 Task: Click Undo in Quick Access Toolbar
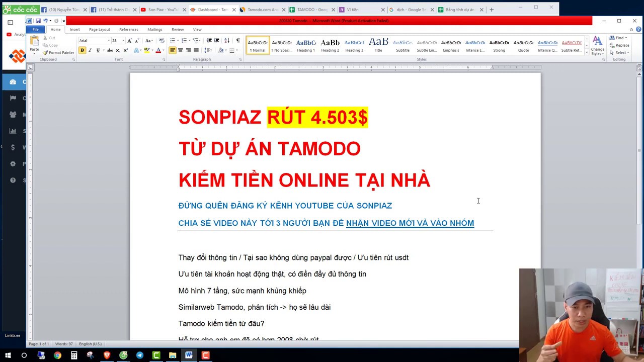click(45, 21)
